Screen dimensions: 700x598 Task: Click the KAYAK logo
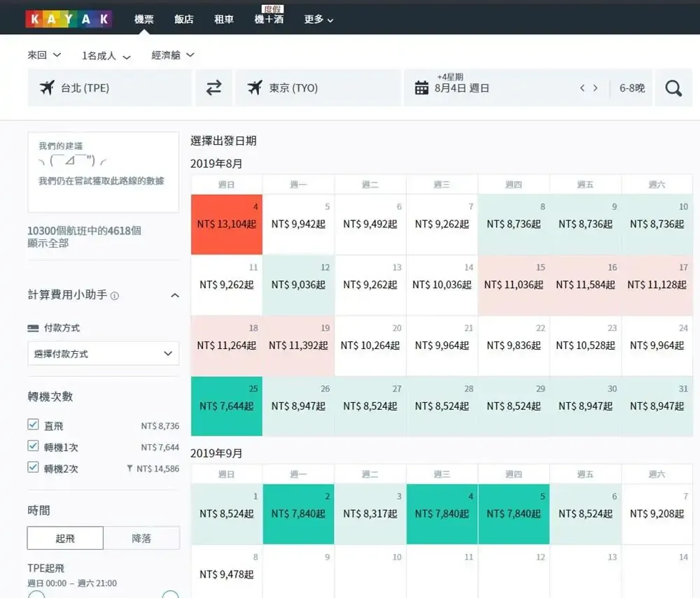point(69,19)
